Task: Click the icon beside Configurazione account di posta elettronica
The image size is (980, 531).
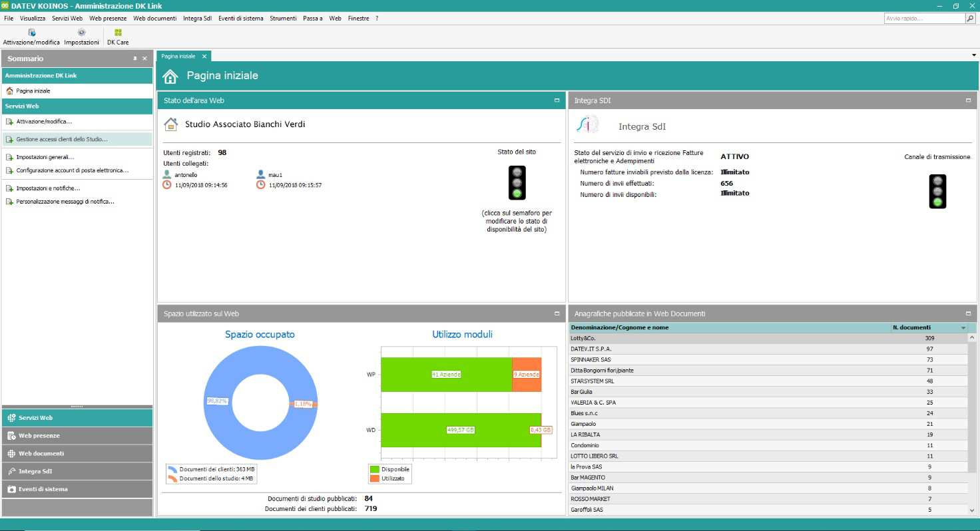Action: (x=9, y=170)
